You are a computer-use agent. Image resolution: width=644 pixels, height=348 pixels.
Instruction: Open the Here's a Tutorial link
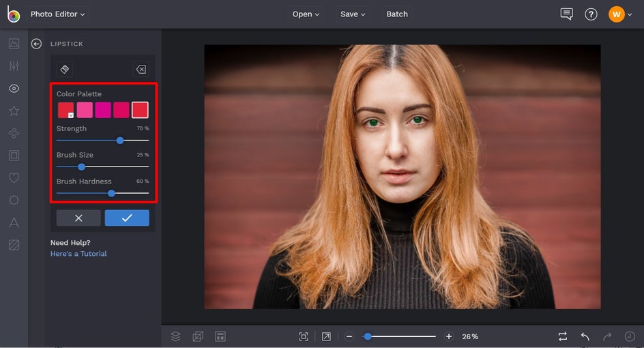78,254
